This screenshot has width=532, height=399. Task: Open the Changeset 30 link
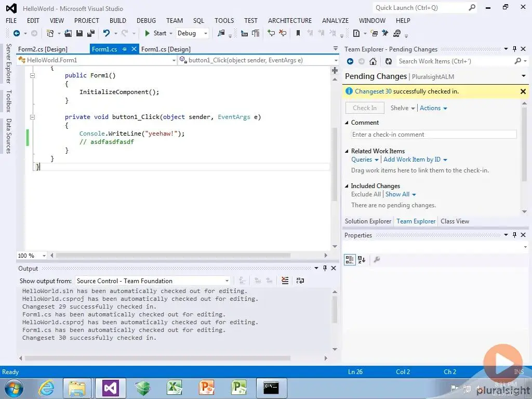(x=373, y=91)
